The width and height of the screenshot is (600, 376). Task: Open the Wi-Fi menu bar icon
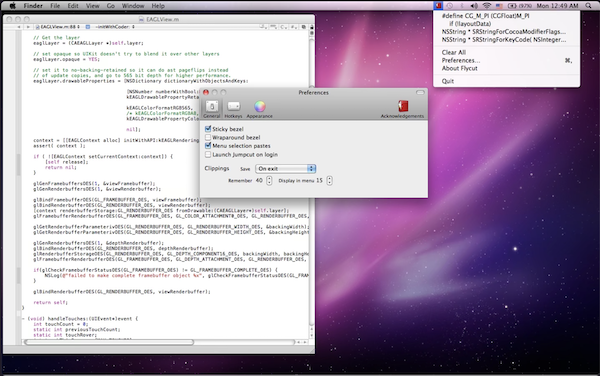tap(487, 6)
